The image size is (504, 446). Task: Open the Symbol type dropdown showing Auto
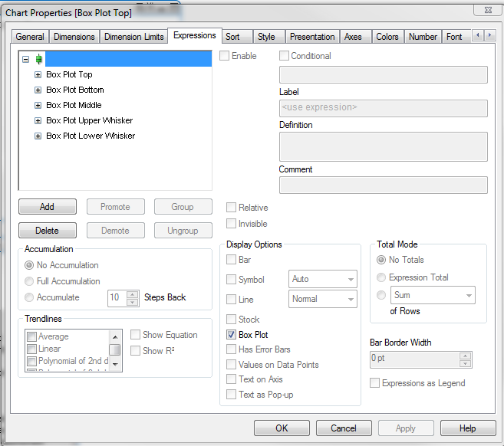pyautogui.click(x=323, y=279)
